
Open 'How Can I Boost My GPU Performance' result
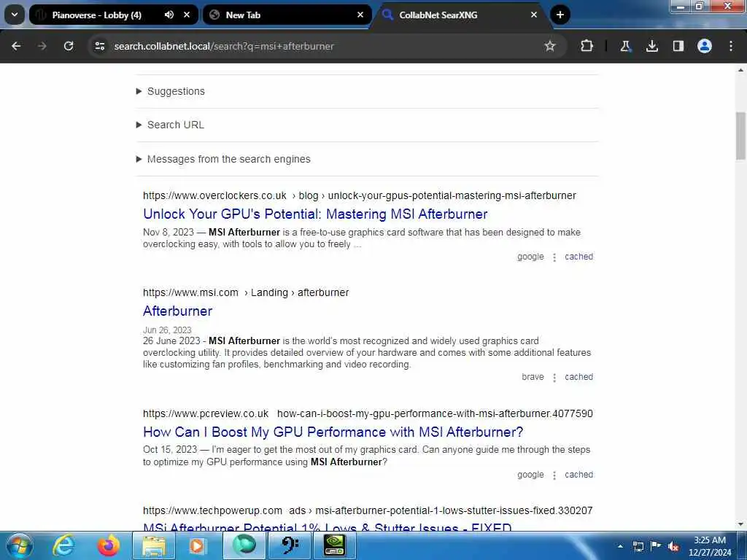tap(333, 432)
